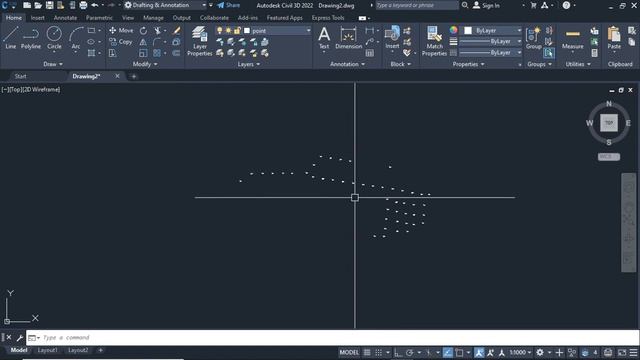Activate the Move command
This screenshot has height=360, width=640.
click(x=121, y=31)
